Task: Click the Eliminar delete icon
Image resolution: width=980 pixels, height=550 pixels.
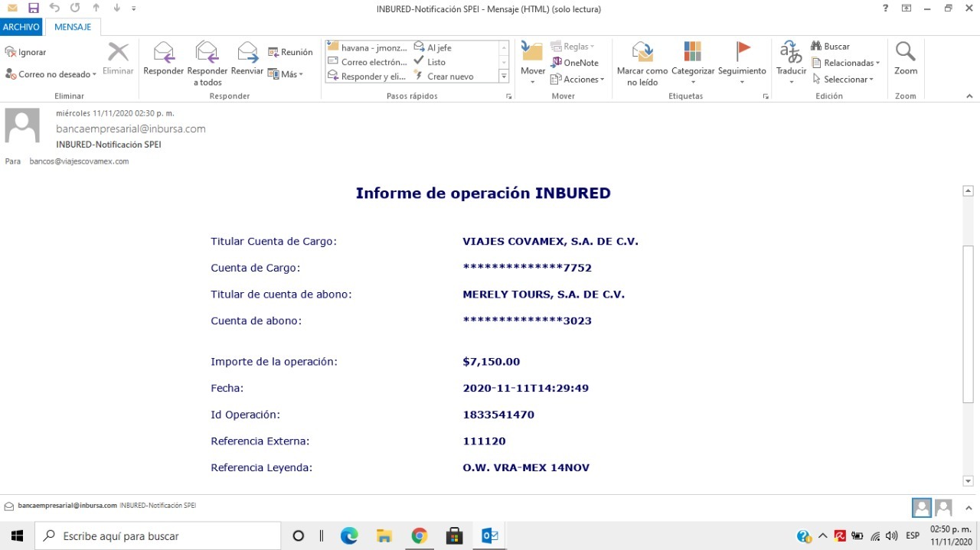Action: (118, 52)
